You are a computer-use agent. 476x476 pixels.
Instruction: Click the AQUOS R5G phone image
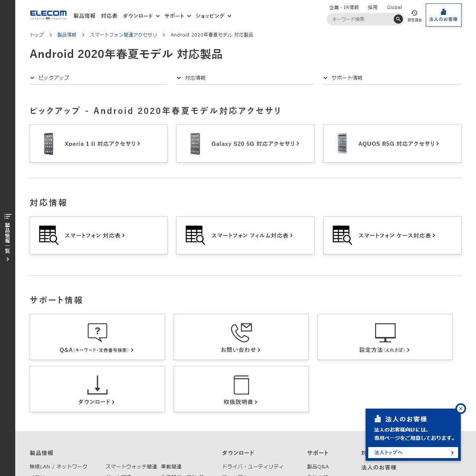(x=342, y=144)
